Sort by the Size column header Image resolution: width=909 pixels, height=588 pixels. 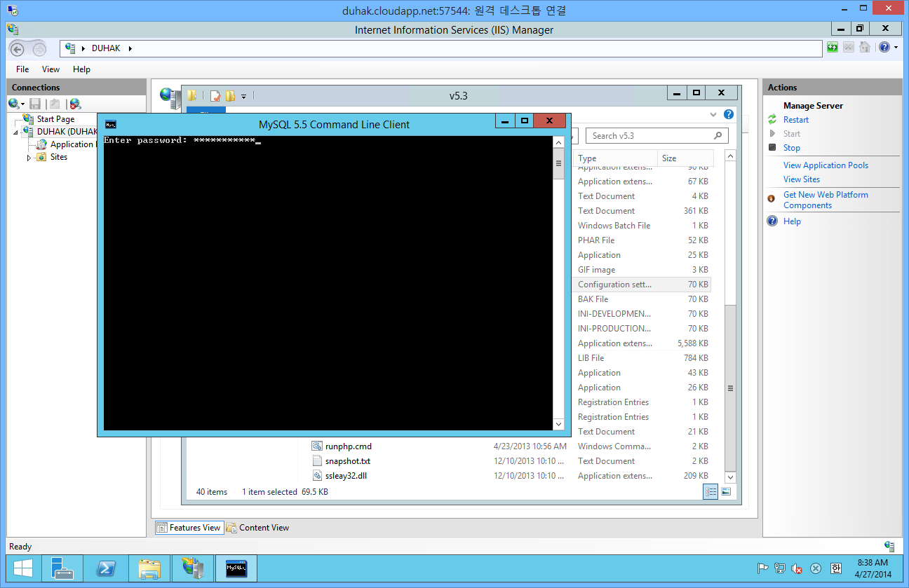(x=685, y=158)
